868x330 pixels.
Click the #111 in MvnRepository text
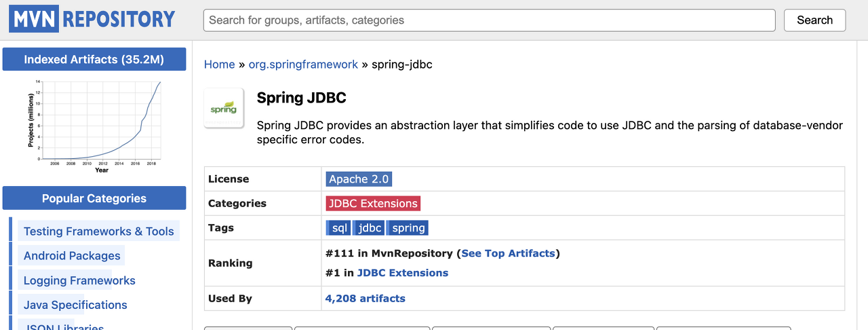coord(389,253)
